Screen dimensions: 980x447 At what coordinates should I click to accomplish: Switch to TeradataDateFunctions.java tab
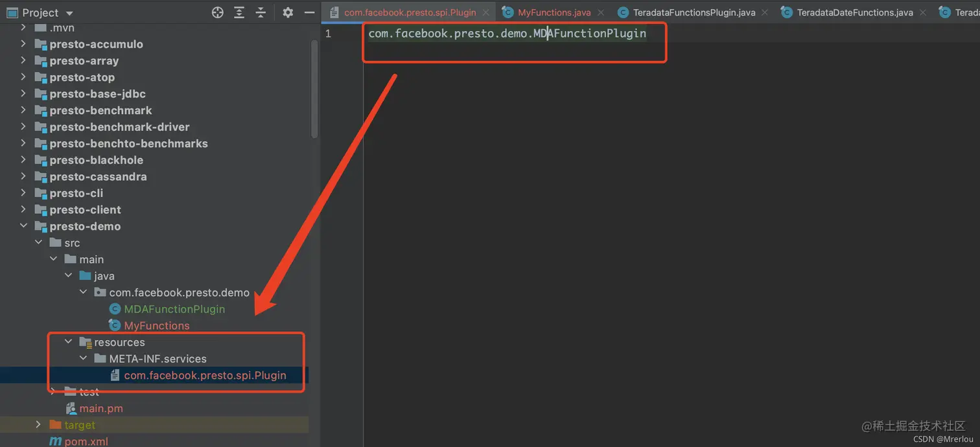point(855,12)
